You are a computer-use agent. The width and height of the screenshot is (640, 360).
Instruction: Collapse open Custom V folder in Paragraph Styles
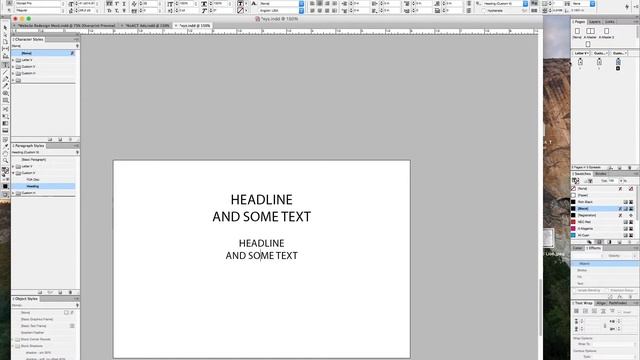tap(13, 173)
